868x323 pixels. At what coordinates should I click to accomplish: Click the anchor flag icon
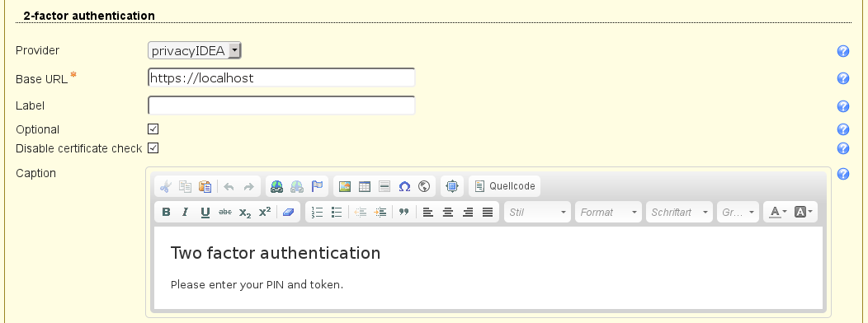point(317,186)
